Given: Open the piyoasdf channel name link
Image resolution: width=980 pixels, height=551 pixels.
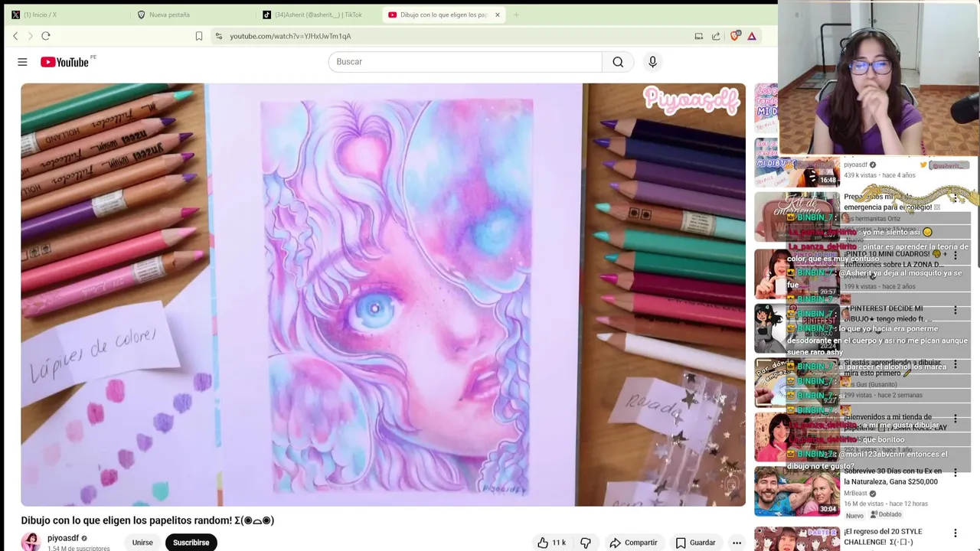Looking at the screenshot, I should tap(63, 538).
